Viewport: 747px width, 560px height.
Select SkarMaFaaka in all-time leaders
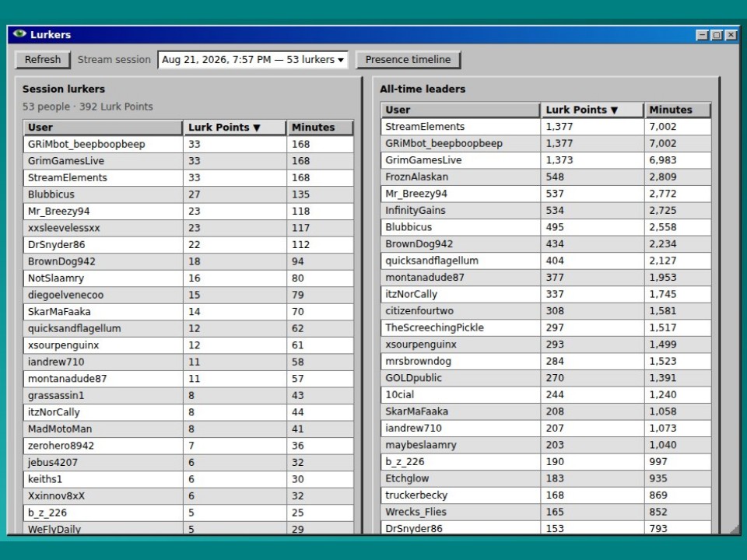546,411
